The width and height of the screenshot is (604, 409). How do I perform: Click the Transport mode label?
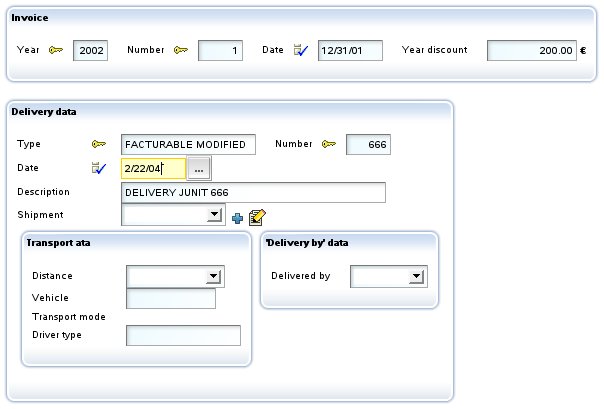[x=69, y=317]
